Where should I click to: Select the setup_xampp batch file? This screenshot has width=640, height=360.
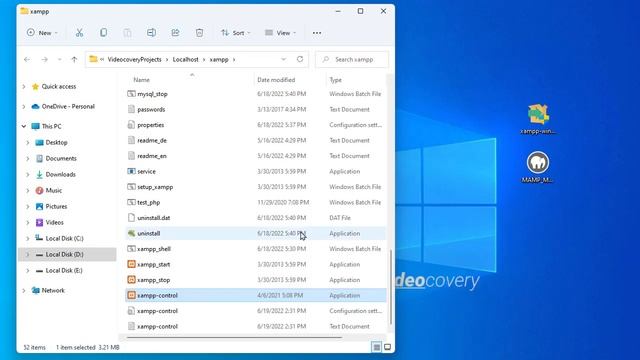click(255, 187)
